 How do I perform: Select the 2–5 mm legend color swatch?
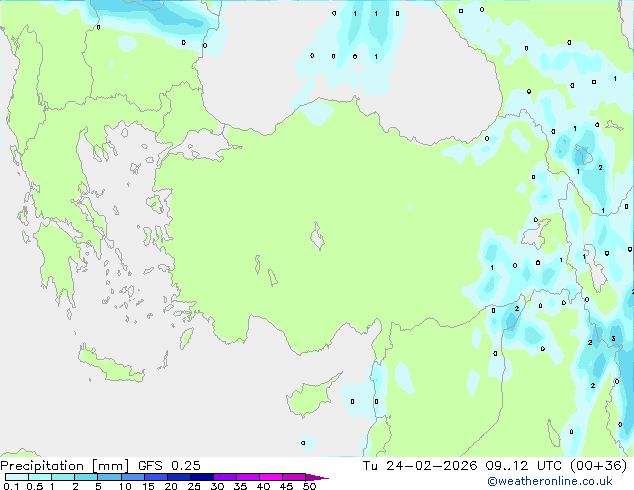coord(86,477)
